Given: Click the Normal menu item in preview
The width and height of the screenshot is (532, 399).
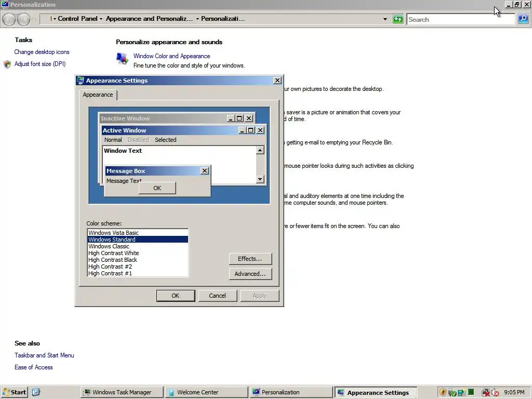Looking at the screenshot, I should [x=113, y=140].
